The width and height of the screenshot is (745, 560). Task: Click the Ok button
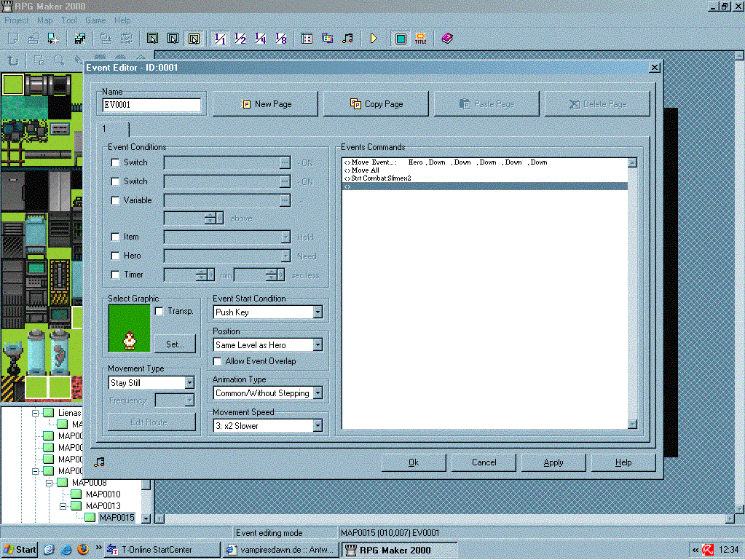click(x=414, y=462)
